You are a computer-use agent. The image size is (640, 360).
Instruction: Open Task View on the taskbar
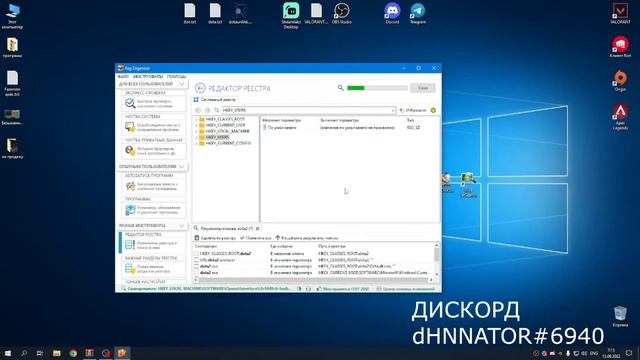coord(40,353)
